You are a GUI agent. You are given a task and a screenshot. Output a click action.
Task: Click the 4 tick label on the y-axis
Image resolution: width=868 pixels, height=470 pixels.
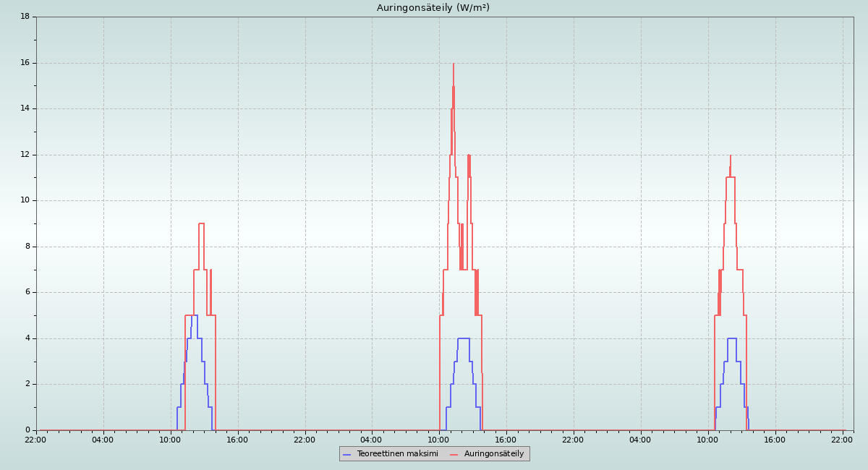[27, 338]
